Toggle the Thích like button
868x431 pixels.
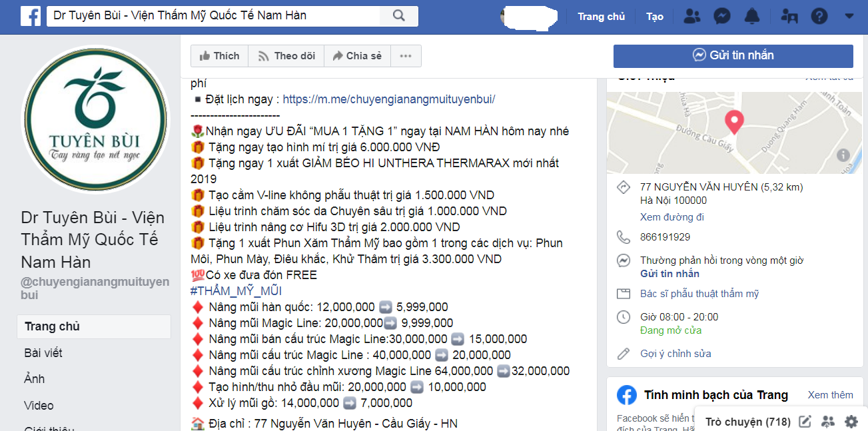[219, 56]
